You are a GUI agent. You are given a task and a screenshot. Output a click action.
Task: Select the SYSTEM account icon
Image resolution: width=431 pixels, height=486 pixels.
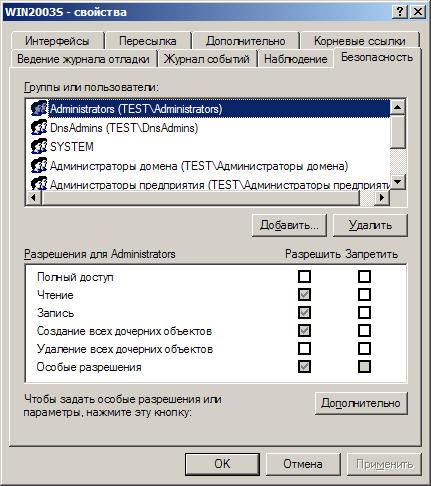pos(39,146)
